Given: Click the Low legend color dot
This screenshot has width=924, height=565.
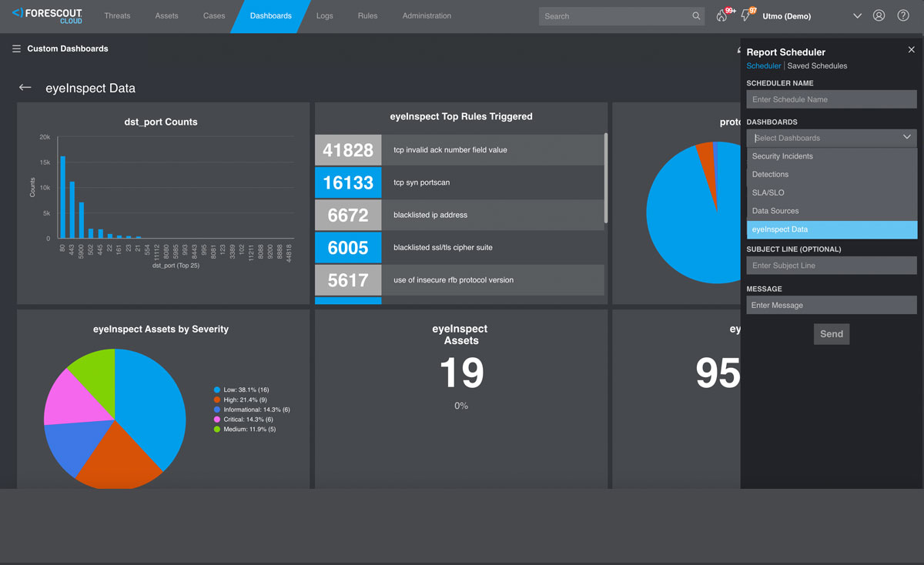Looking at the screenshot, I should click(x=217, y=390).
